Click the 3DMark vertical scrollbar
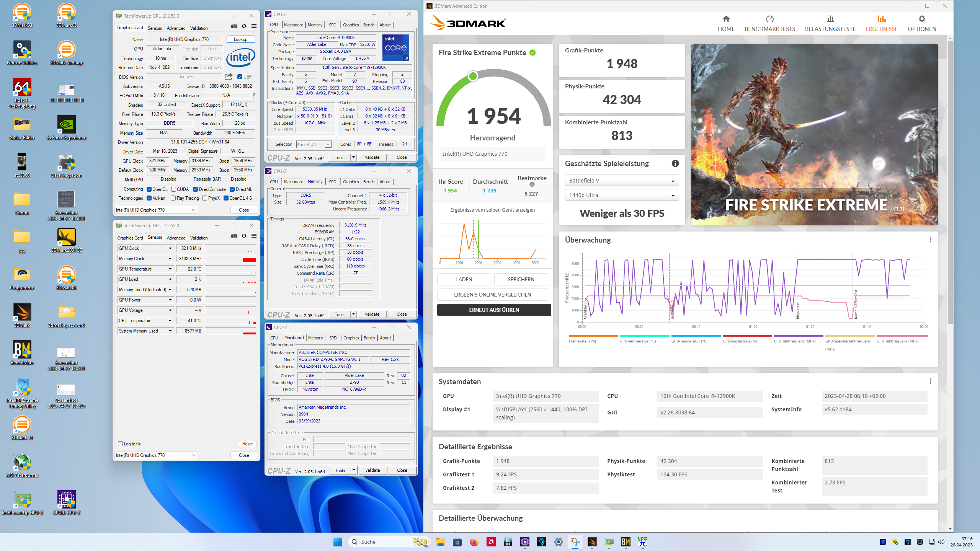980x551 pixels. (950, 184)
